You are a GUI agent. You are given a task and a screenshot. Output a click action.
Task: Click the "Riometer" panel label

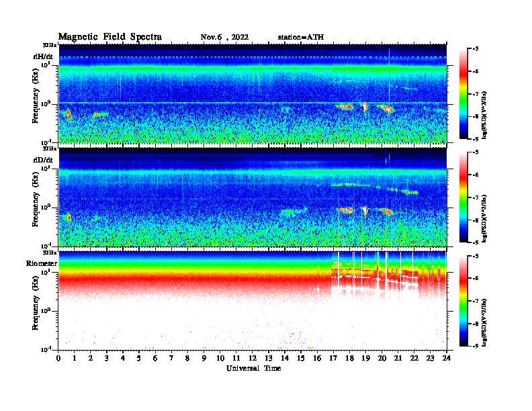tap(42, 263)
